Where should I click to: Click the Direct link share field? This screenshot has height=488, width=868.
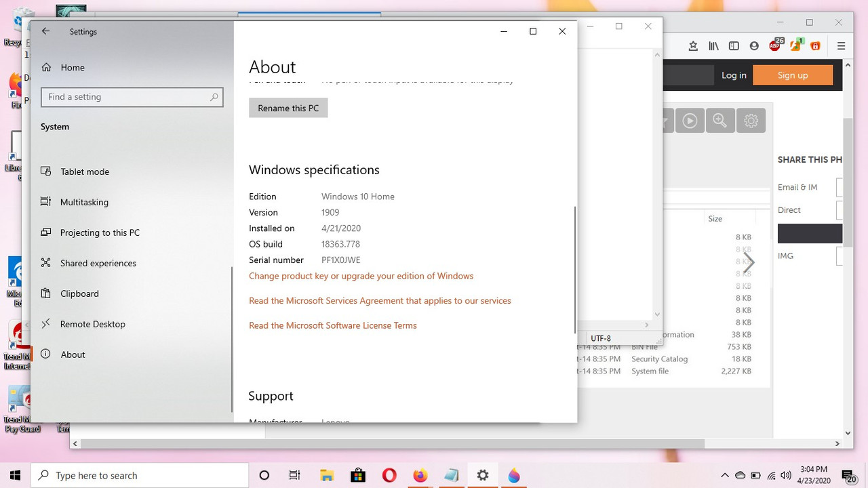(x=840, y=210)
